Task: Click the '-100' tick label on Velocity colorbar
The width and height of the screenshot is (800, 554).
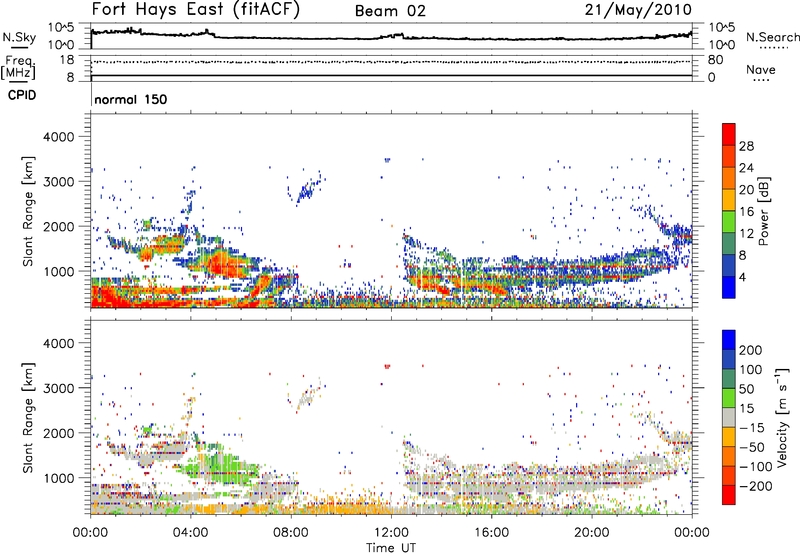Action: [756, 466]
